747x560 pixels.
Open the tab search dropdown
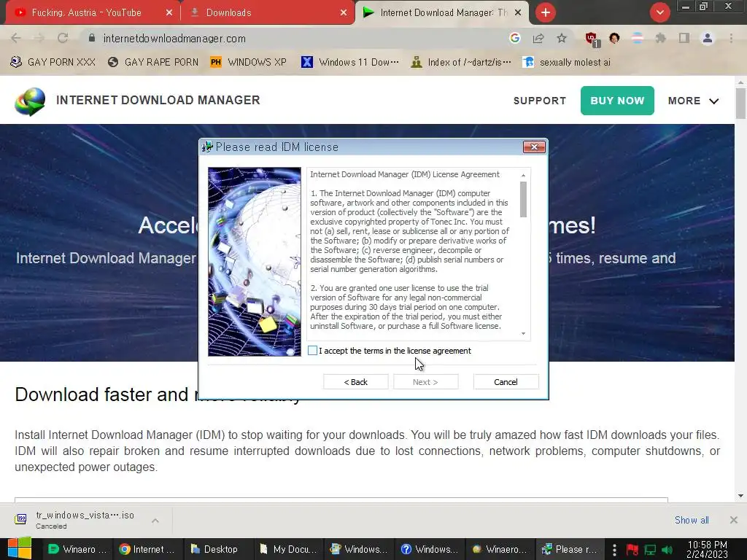[659, 12]
